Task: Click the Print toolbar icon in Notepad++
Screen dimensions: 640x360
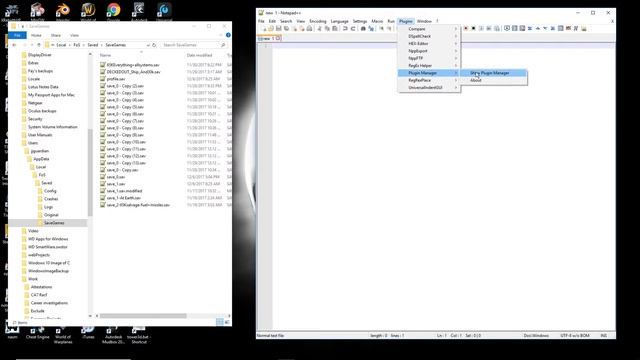Action: click(309, 29)
